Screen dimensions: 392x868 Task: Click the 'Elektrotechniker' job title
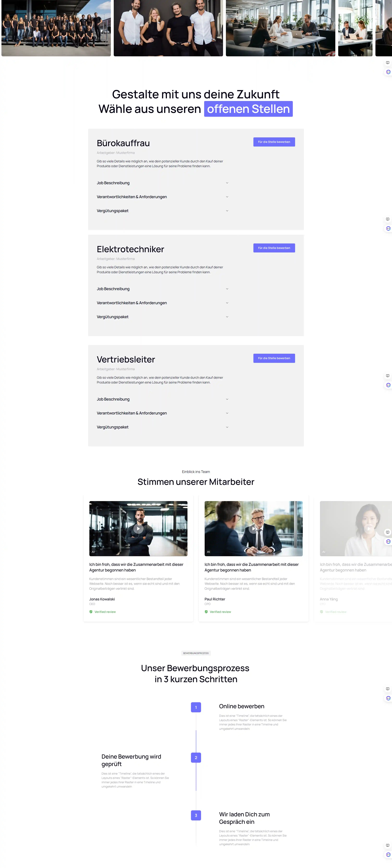coord(130,249)
